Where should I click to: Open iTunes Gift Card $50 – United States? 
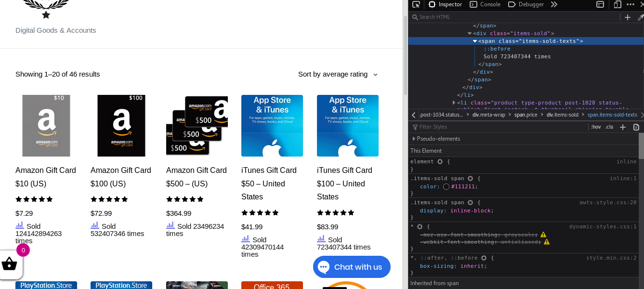point(269,184)
